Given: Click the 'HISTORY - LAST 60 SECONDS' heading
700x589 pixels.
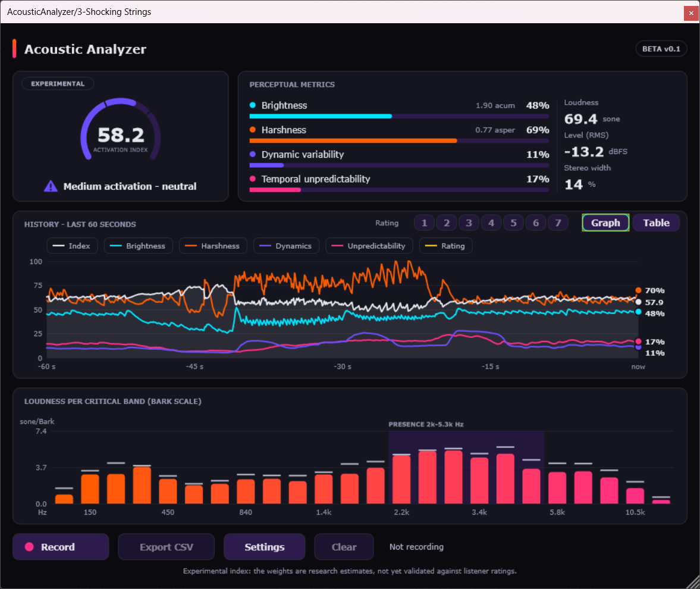Looking at the screenshot, I should (x=80, y=224).
